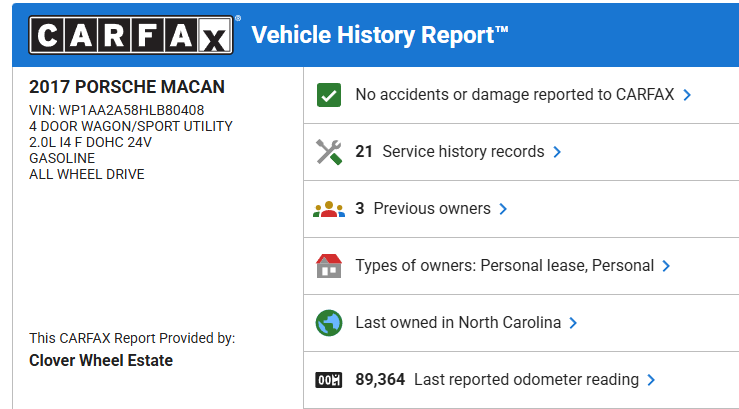
Task: Click the green checkmark no-accidents icon
Action: tap(329, 95)
